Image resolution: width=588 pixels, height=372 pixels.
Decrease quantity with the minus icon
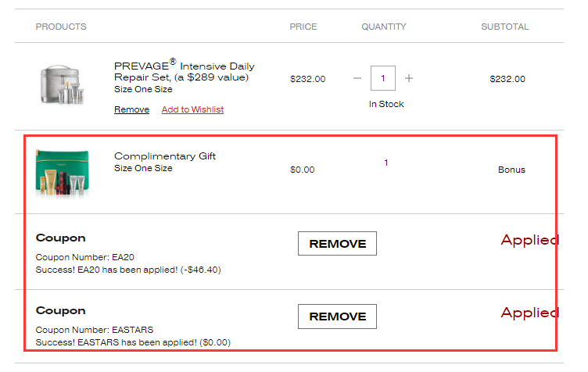(357, 78)
